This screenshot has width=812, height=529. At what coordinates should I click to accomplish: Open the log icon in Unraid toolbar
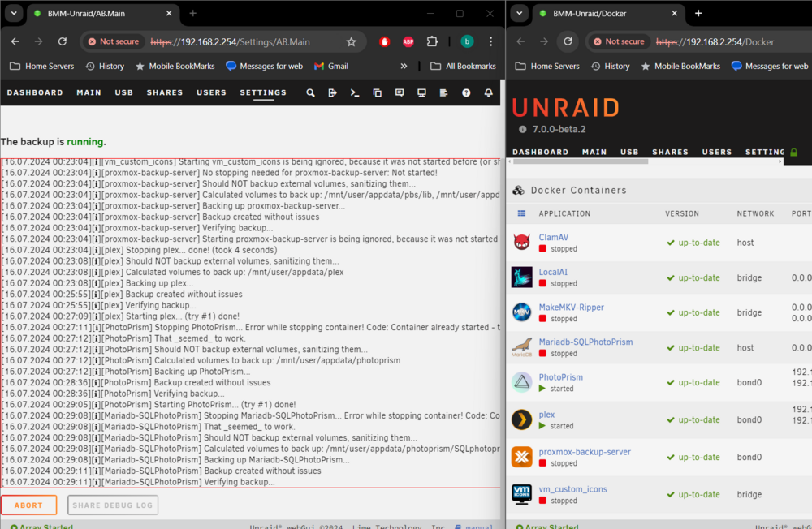[x=444, y=92]
